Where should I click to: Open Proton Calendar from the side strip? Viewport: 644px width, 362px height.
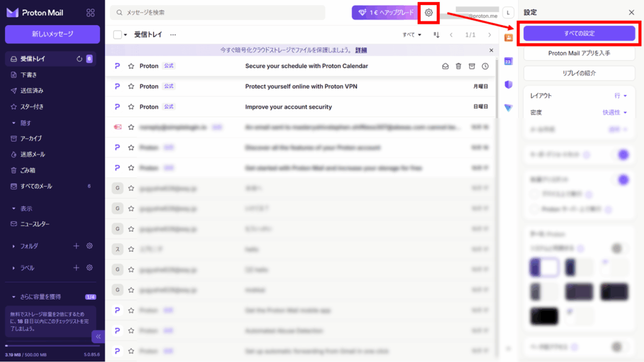(508, 61)
